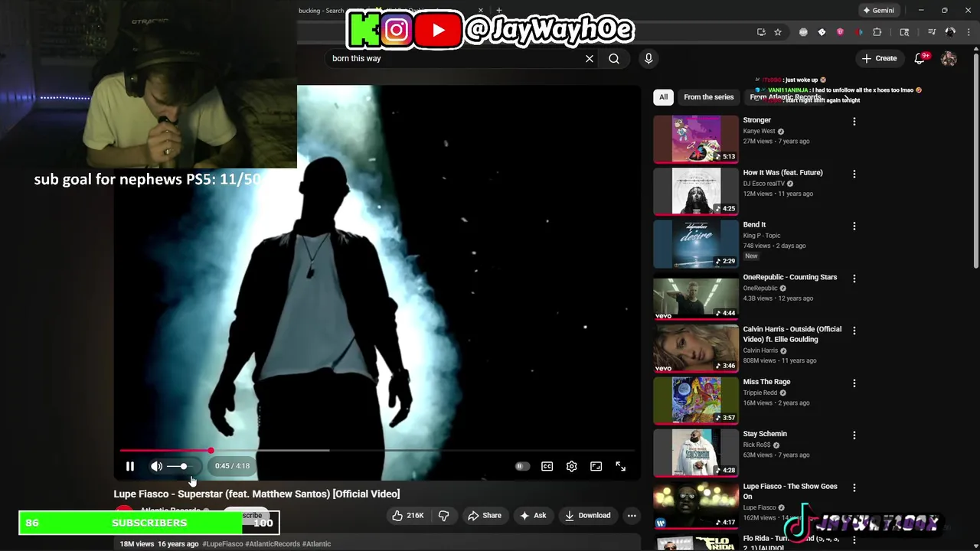Open a new Chrome tab
Viewport: 980px width, 551px height.
(x=499, y=11)
